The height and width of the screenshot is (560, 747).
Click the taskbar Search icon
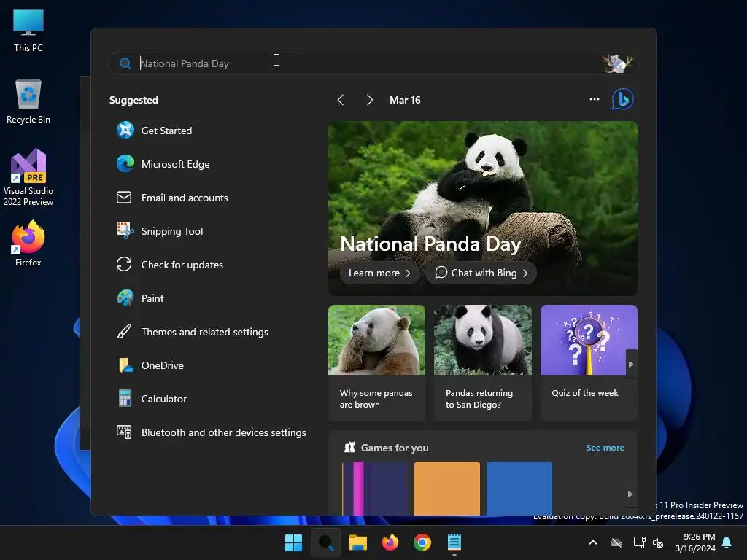click(326, 542)
